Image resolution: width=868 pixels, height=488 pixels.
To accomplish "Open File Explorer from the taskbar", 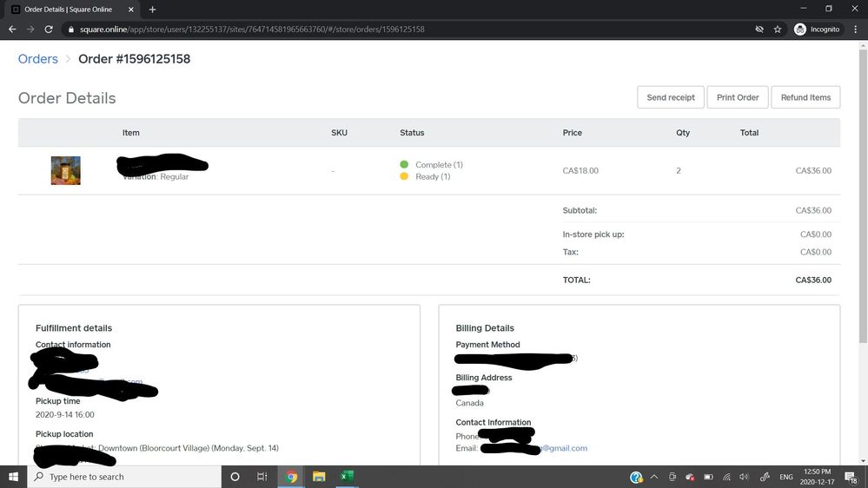I will click(x=319, y=477).
